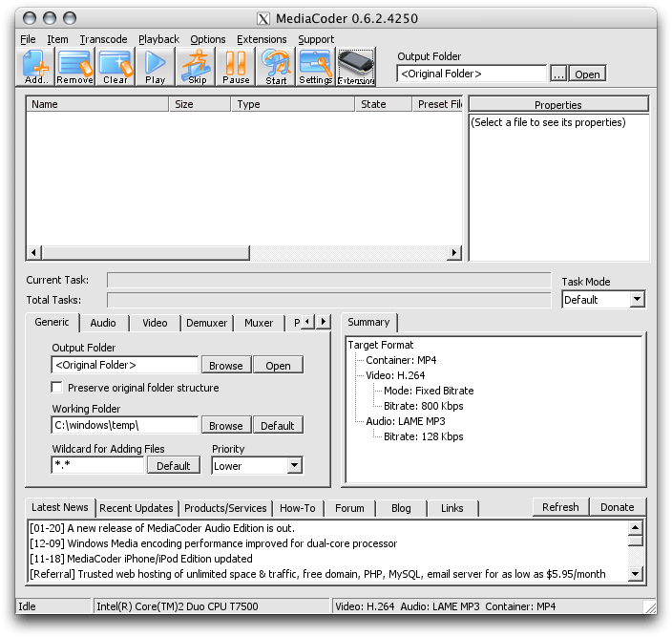Open the File menu
Viewport: 672px width, 637px height.
click(28, 39)
